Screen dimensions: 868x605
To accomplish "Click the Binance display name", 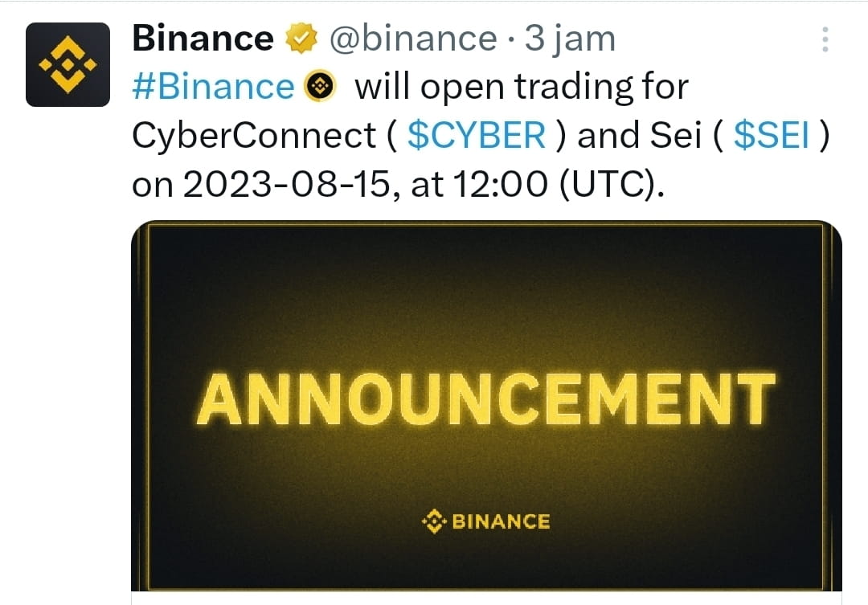I will tap(202, 37).
